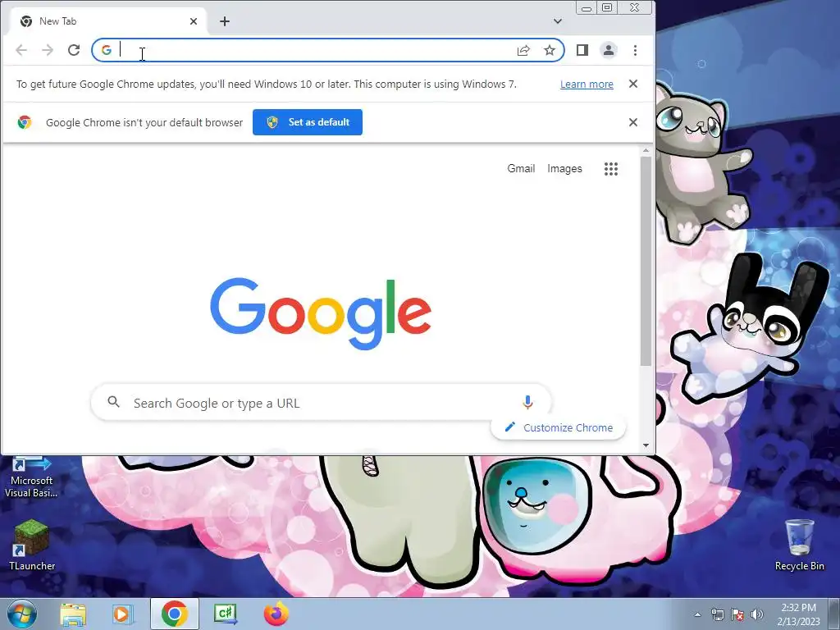840x630 pixels.
Task: Click the Chrome taskbar icon
Action: [x=175, y=614]
